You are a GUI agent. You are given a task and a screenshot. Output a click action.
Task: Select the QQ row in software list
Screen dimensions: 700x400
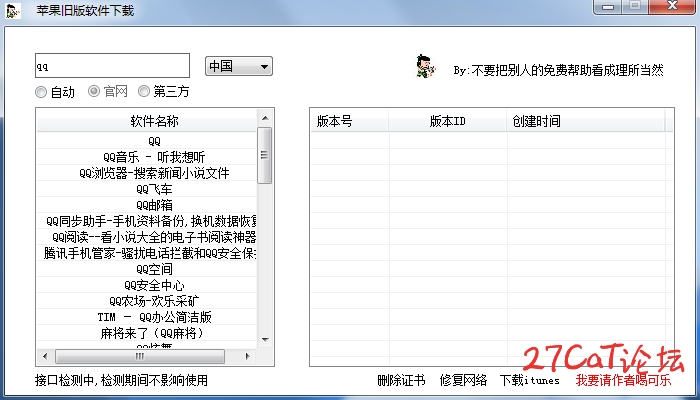[x=146, y=141]
